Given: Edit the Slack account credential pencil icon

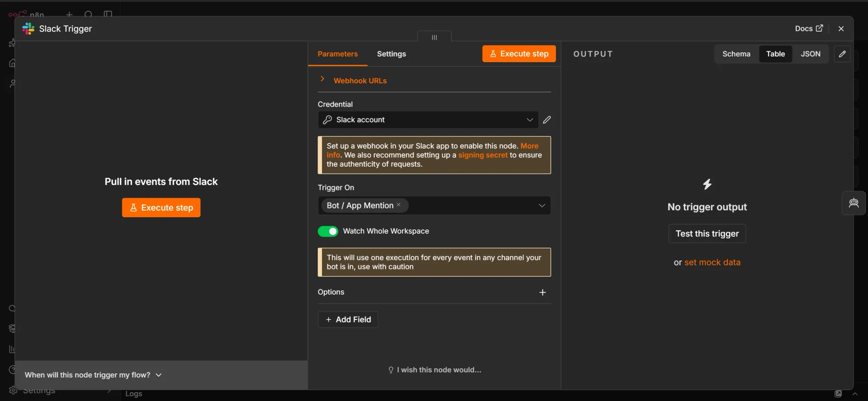Looking at the screenshot, I should 547,120.
